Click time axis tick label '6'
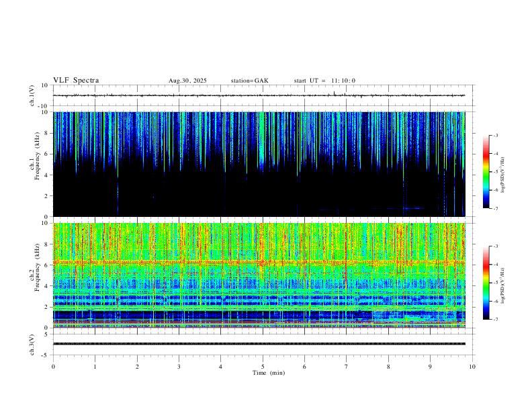 [305, 367]
